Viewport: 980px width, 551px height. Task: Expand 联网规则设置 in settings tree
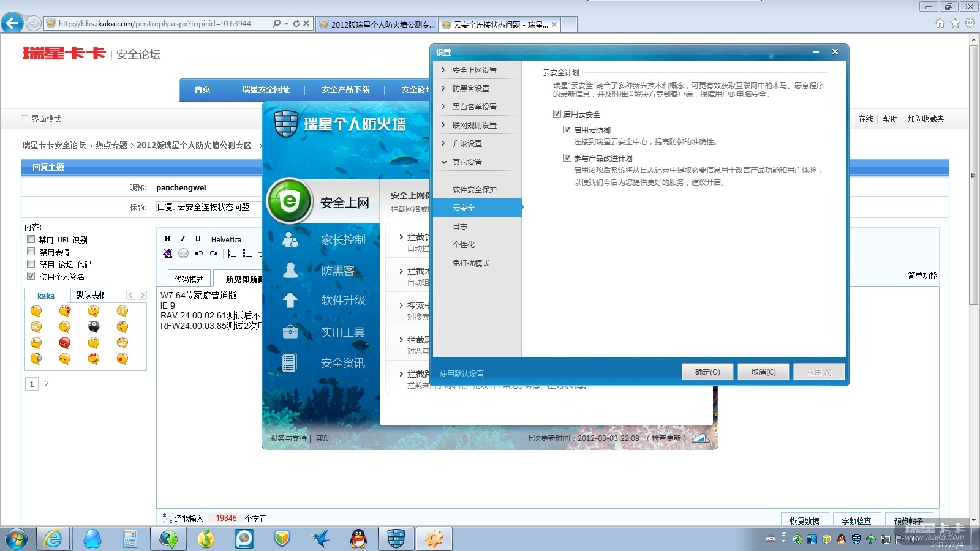coord(443,125)
